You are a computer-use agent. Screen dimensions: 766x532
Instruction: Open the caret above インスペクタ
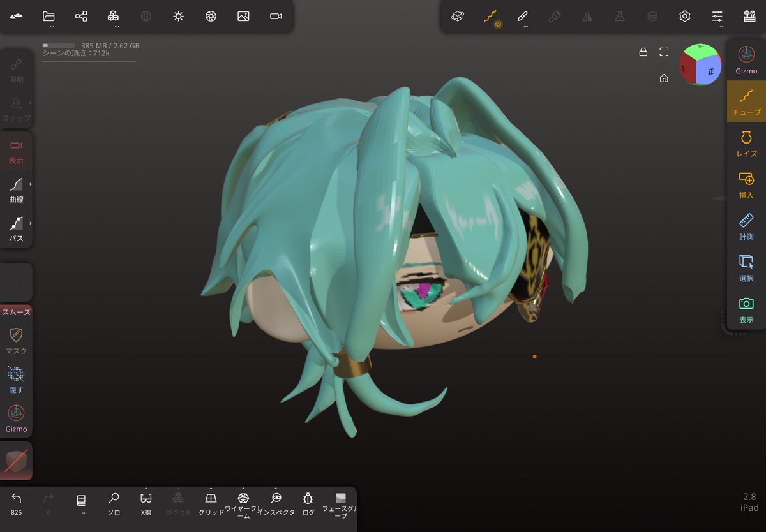(x=276, y=489)
